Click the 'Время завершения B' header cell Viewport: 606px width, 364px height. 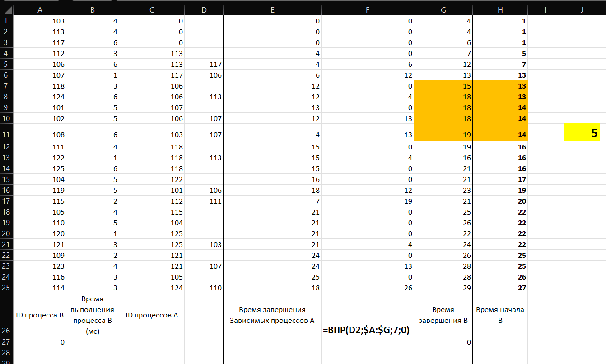[x=443, y=315]
